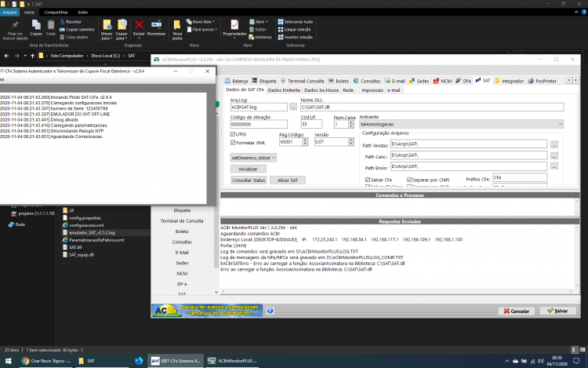This screenshot has height=368, width=588.
Task: Open the Dados Sw.House sub-tab
Action: [321, 90]
